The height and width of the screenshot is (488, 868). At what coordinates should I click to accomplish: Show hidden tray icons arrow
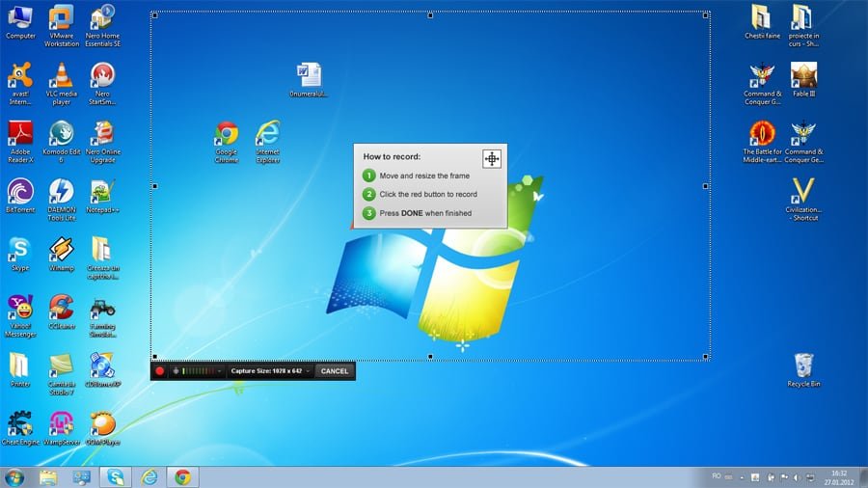743,477
